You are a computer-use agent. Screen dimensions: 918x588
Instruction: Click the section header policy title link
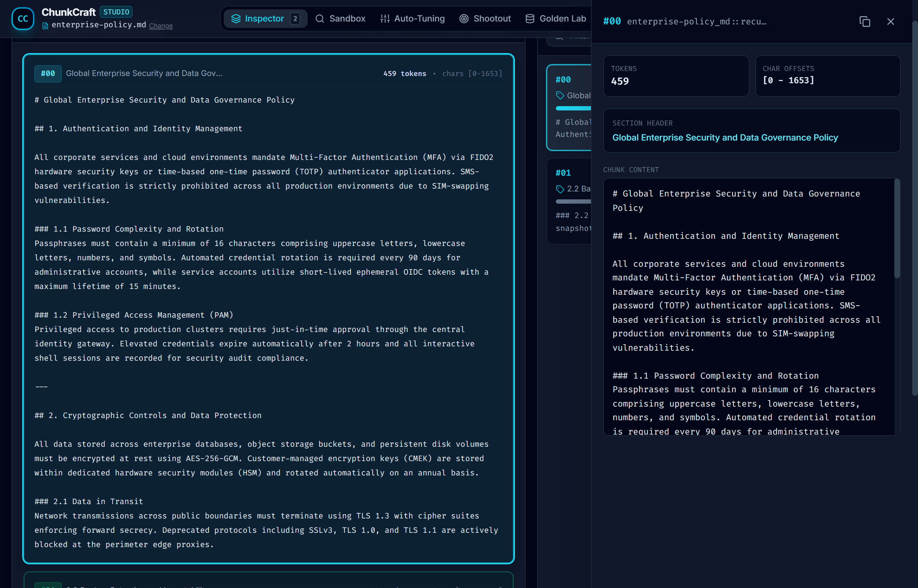(725, 137)
